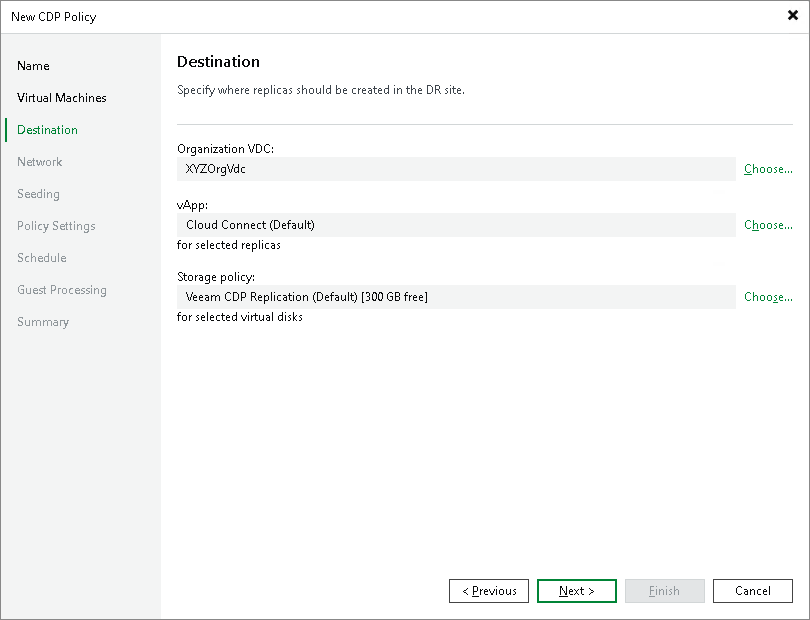Cancel the New CDP Policy wizard
Screen dimensions: 810x620
pos(753,591)
